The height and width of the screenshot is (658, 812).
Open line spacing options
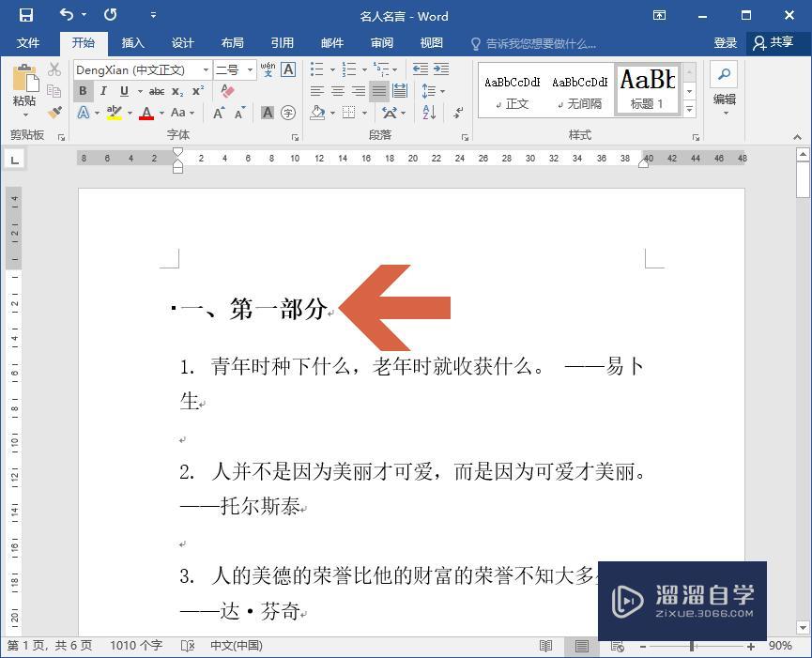433,91
